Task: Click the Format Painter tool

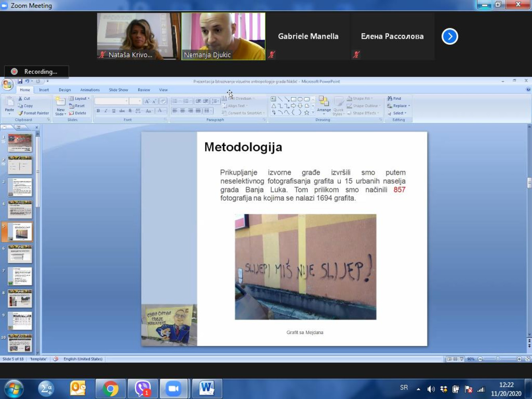Action: click(33, 113)
